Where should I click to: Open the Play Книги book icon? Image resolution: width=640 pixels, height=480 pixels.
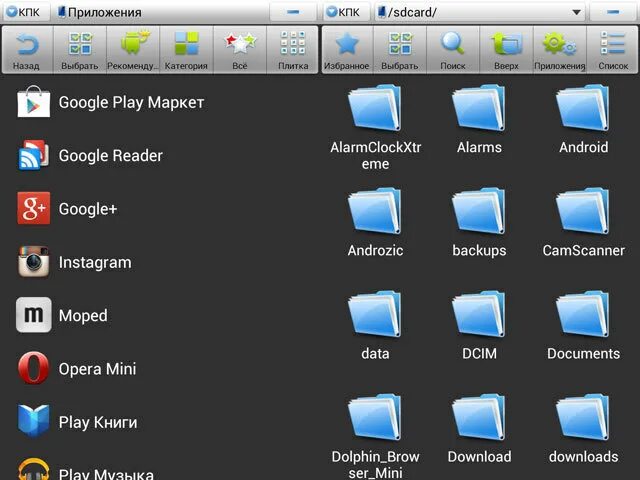[x=33, y=421]
